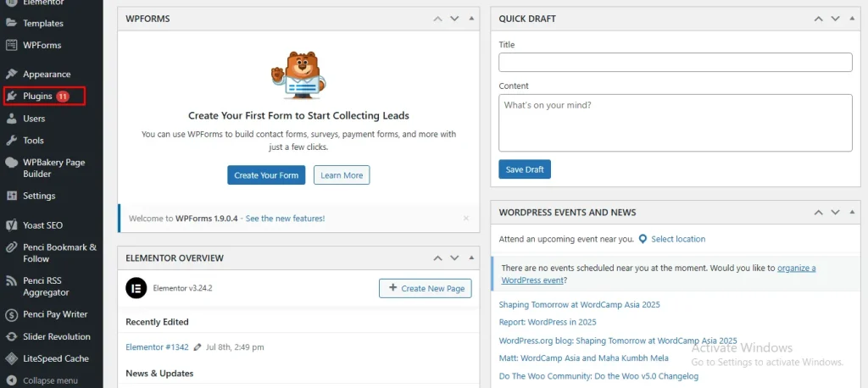This screenshot has height=388, width=868.
Task: Click the WPBakery Page Builder cloud icon
Action: point(11,163)
